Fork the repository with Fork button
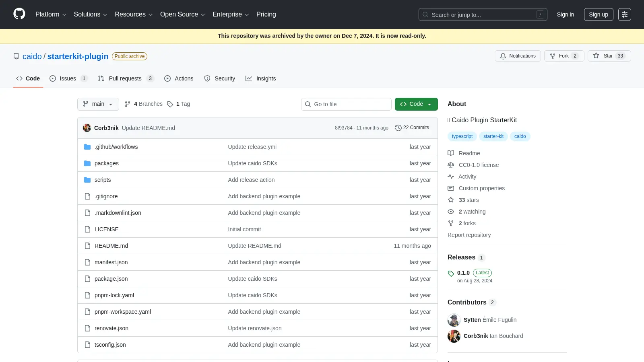This screenshot has width=644, height=362. click(x=564, y=56)
